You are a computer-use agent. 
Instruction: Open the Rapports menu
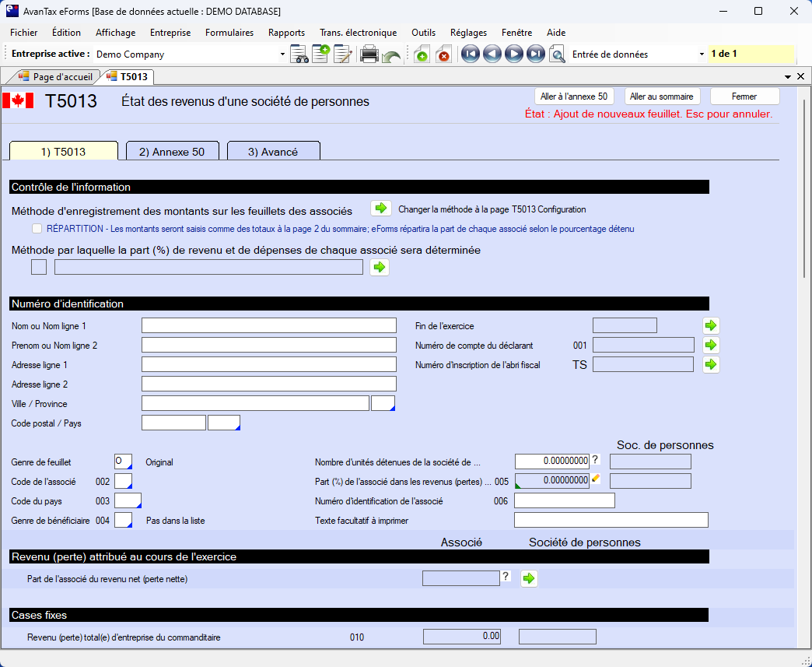286,33
